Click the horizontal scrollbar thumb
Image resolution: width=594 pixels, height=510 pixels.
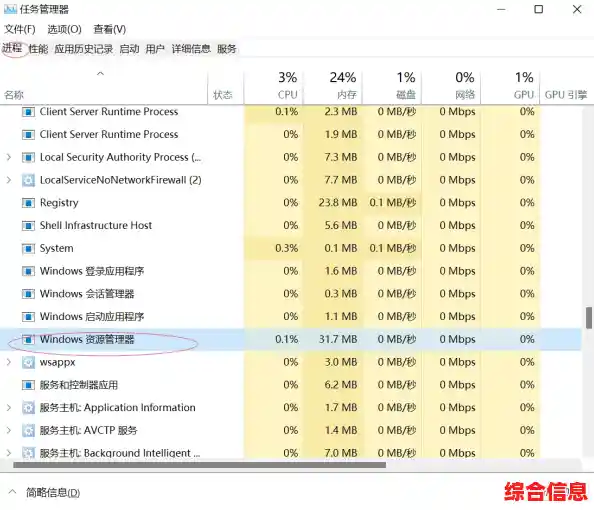200,465
